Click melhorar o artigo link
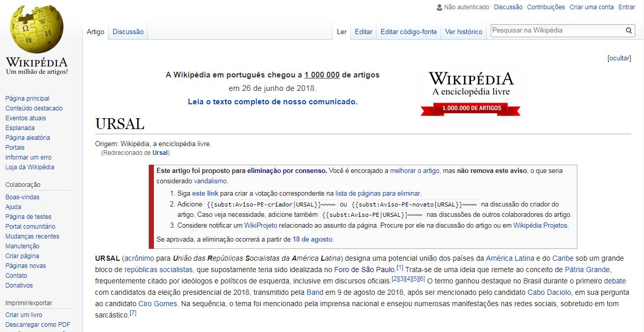 (x=415, y=170)
